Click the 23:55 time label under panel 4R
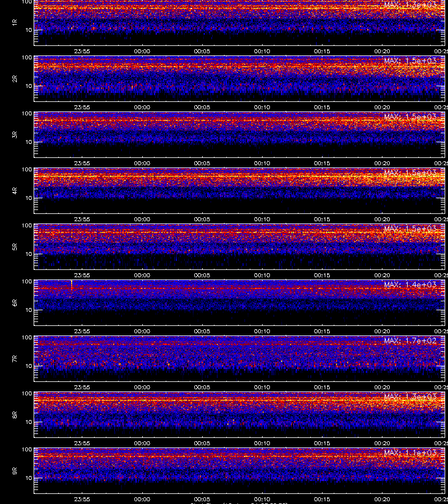The width and height of the screenshot is (448, 504). pos(82,219)
